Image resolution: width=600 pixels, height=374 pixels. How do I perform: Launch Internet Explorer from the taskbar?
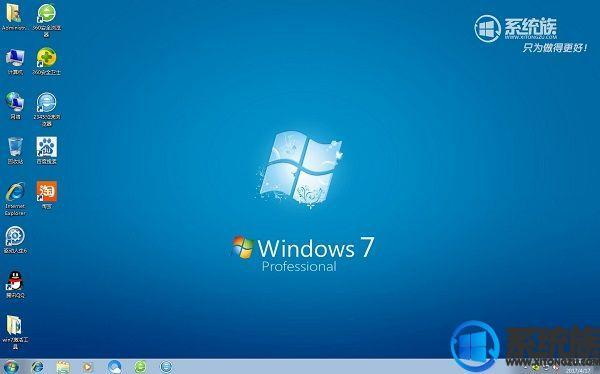(x=38, y=367)
